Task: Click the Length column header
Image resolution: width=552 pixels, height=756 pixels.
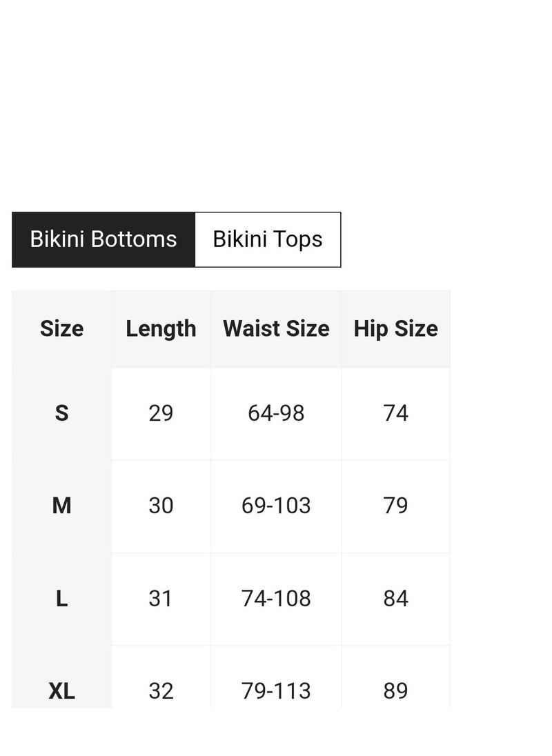Action: point(161,329)
